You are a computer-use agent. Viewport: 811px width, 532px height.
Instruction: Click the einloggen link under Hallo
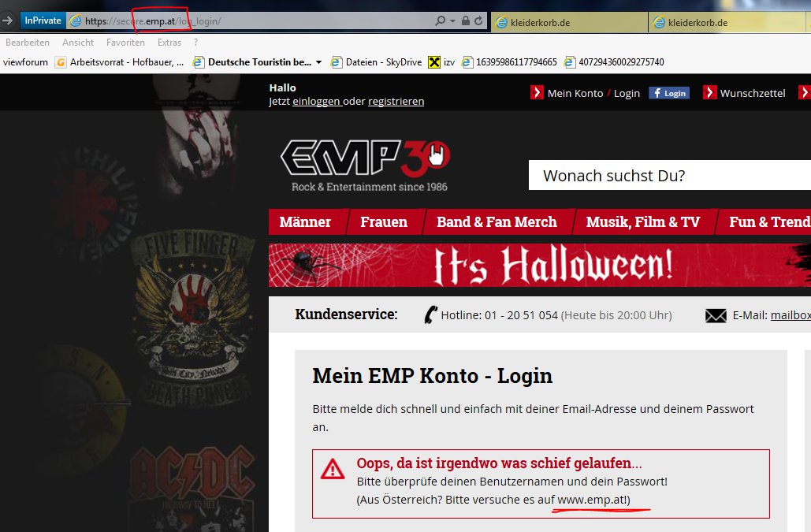(x=316, y=102)
